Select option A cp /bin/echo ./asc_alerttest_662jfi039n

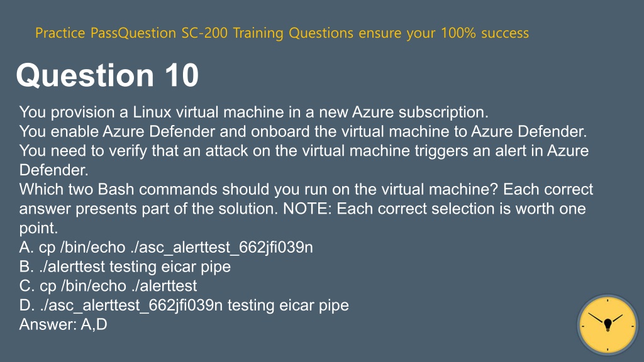pyautogui.click(x=166, y=248)
